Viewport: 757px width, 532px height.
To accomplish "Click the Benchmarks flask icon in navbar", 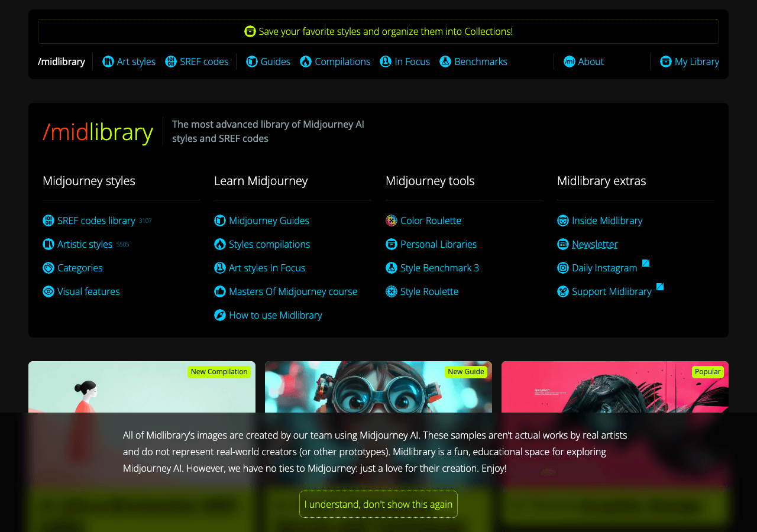I will click(445, 61).
